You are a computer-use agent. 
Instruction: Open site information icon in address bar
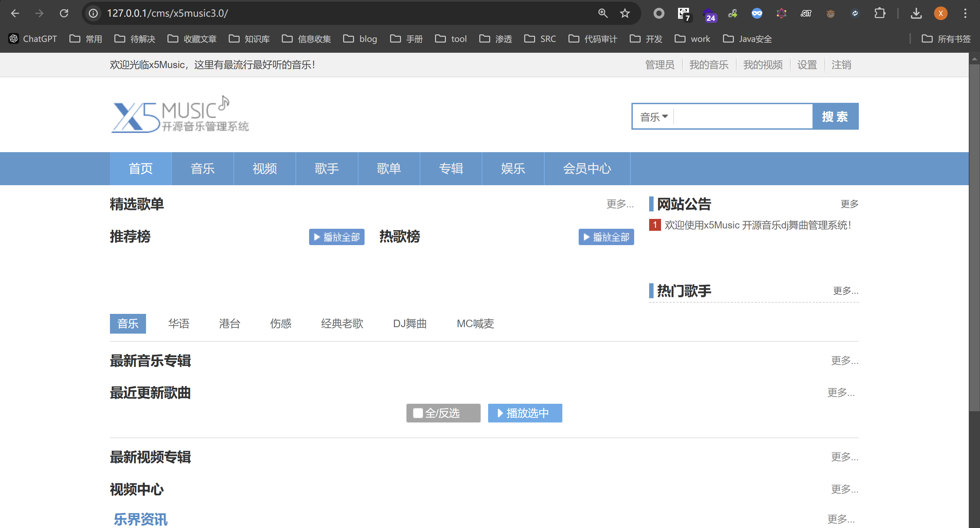pos(93,13)
